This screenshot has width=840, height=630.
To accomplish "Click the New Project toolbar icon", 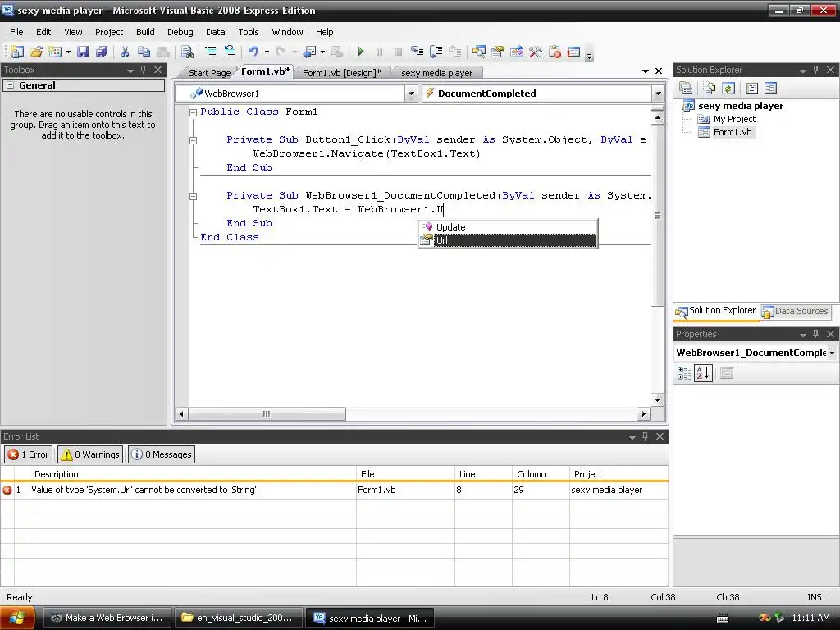I will [16, 52].
